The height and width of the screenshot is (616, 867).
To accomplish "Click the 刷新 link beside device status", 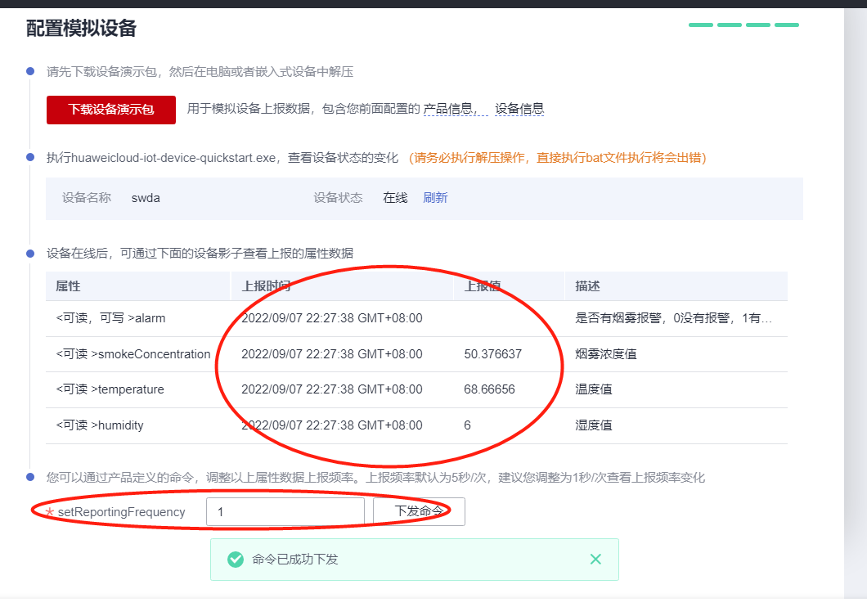I will [435, 198].
